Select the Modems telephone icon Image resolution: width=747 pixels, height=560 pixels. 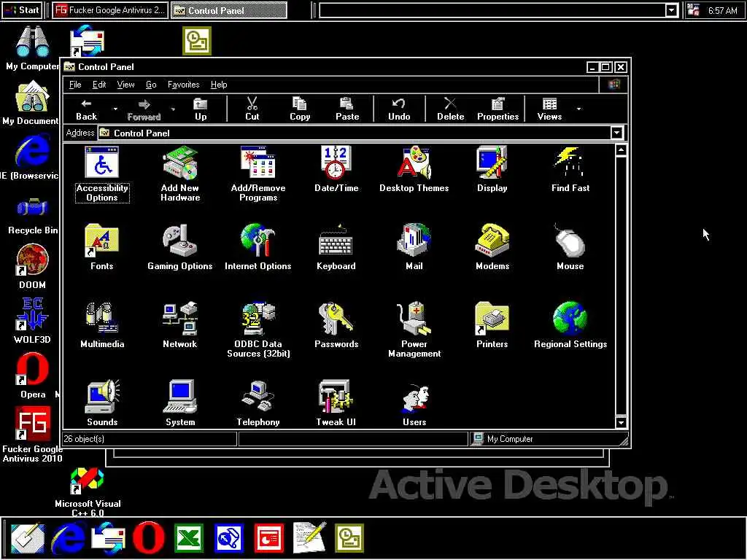click(x=492, y=247)
